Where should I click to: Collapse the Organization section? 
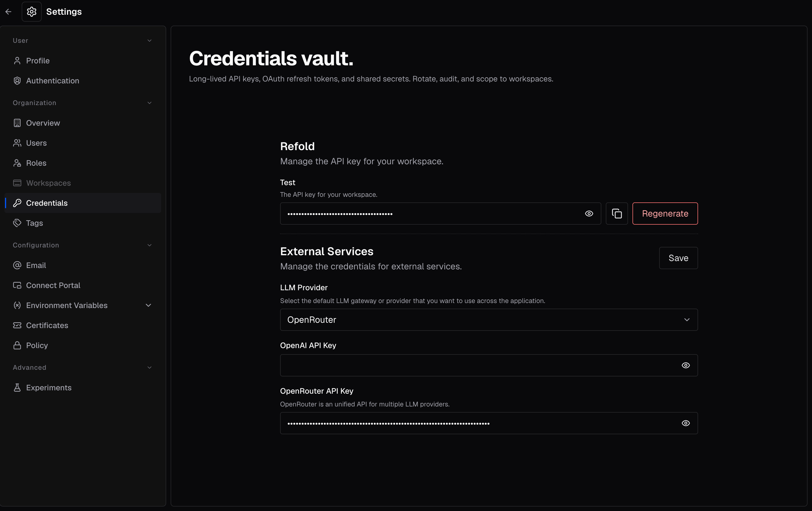click(x=150, y=103)
